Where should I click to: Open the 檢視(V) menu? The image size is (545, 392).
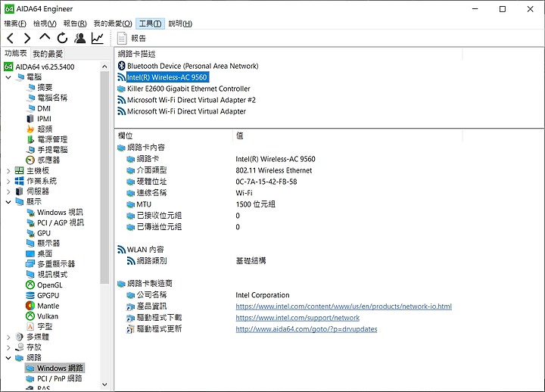click(45, 23)
